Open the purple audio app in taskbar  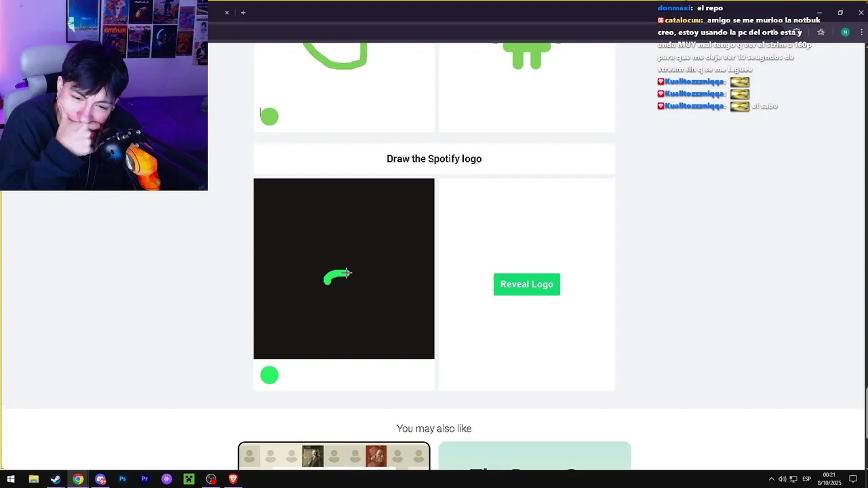[x=167, y=479]
